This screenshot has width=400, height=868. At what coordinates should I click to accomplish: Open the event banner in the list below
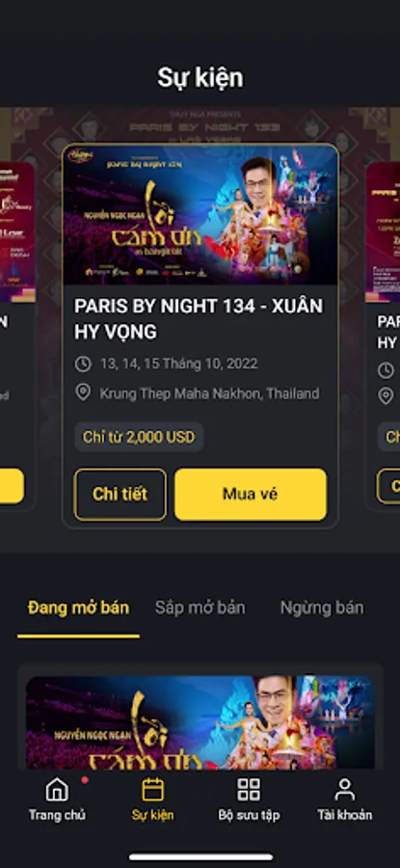[x=200, y=722]
